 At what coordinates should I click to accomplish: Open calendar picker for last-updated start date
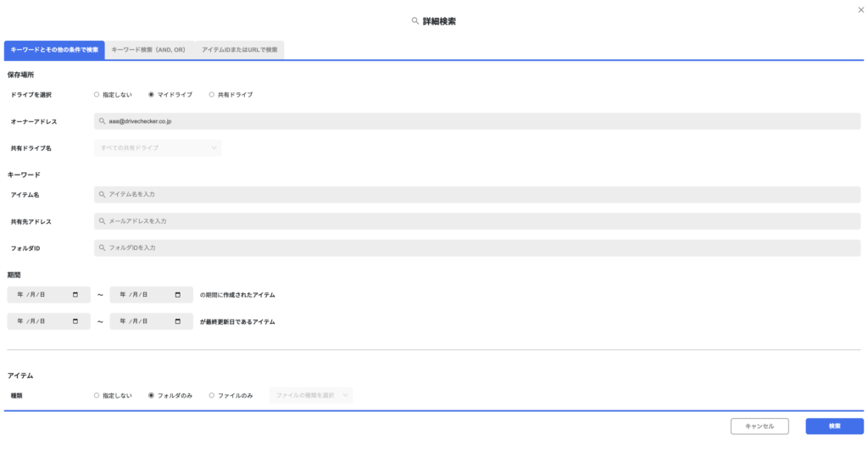75,321
